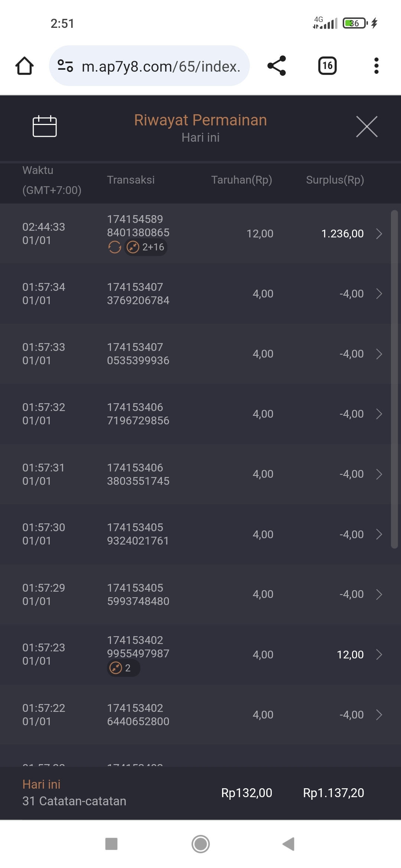
Task: Tap the Android back navigation button
Action: tap(288, 844)
